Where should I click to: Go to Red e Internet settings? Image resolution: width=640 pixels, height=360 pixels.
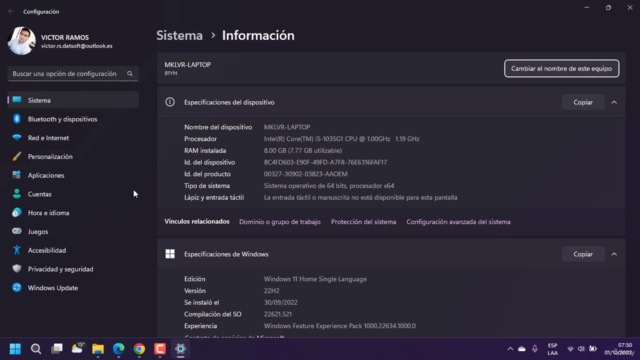click(x=73, y=138)
